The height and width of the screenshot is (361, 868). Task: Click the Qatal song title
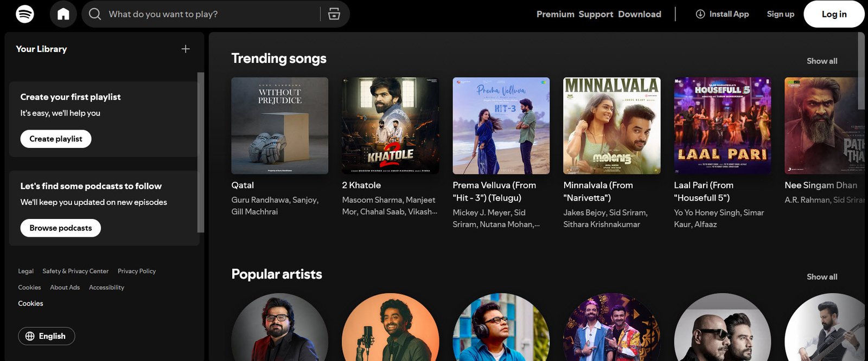(x=242, y=185)
